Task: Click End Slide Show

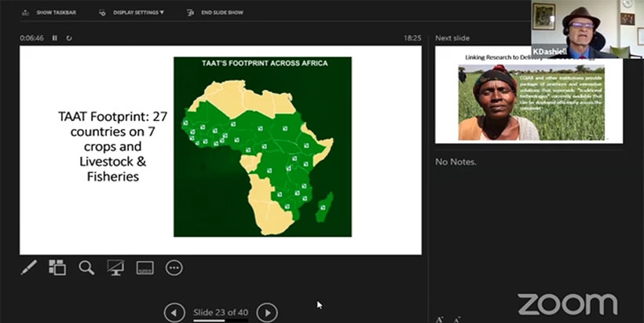Action: 214,13
